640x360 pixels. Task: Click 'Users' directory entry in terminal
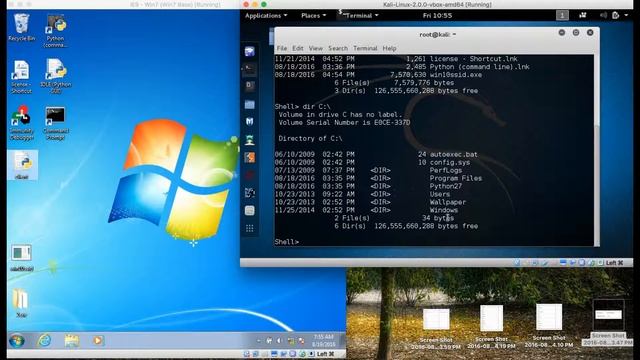439,194
